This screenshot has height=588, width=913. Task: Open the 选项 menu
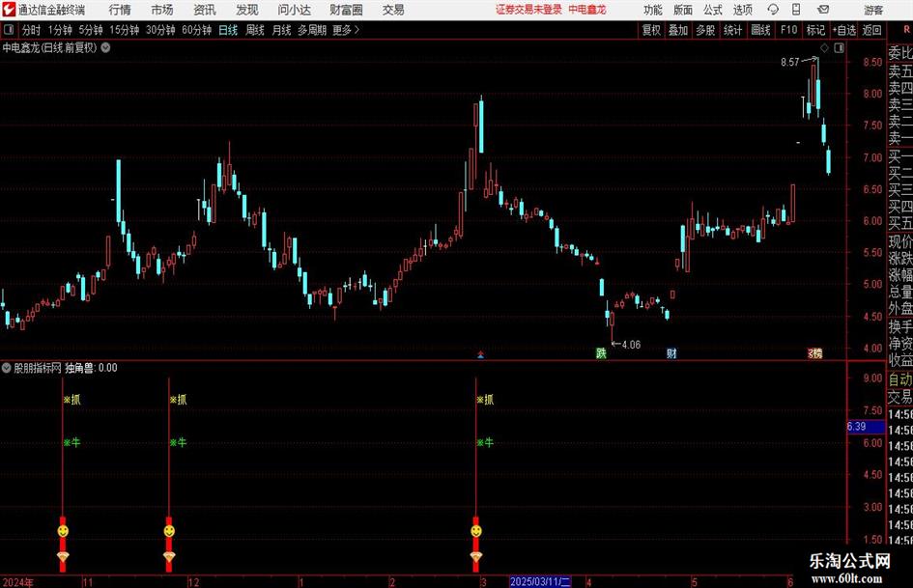click(x=742, y=10)
